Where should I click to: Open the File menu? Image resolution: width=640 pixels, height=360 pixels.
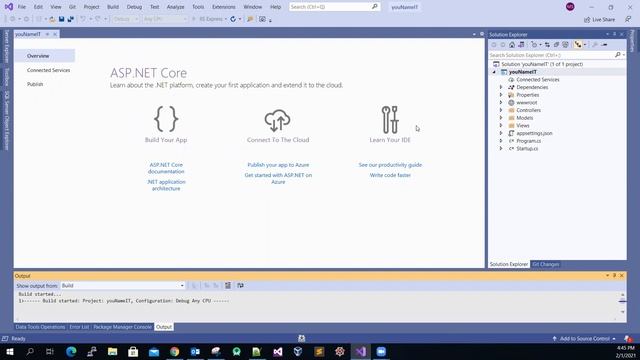click(x=22, y=7)
